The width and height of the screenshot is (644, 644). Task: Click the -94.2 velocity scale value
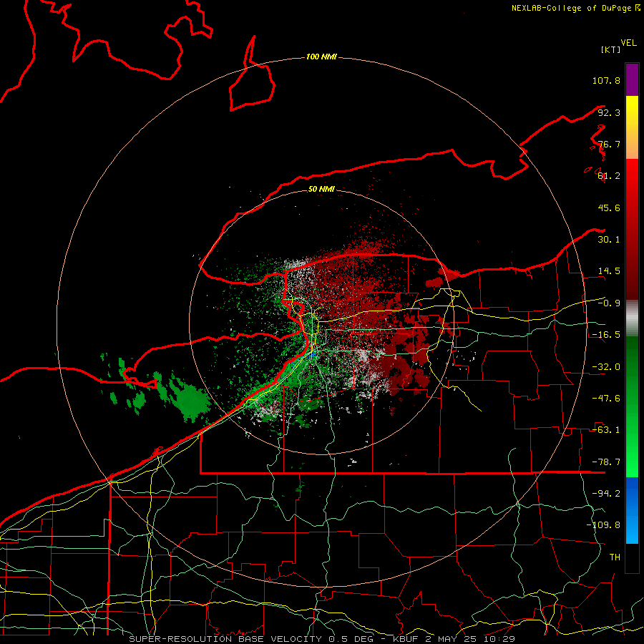point(606,494)
